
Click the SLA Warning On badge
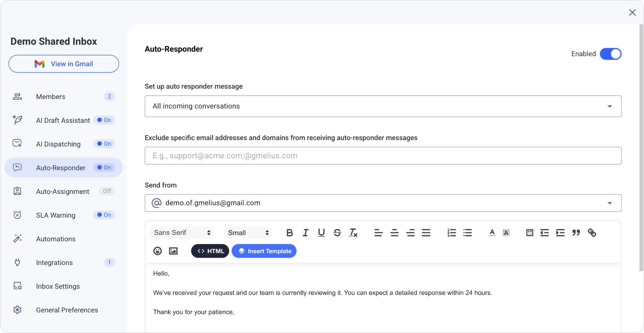[x=104, y=215]
